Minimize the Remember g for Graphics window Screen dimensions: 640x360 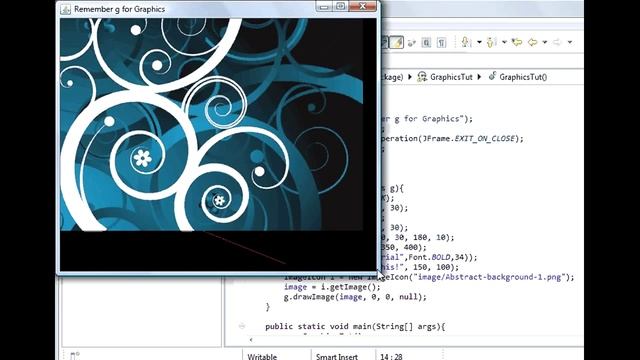(x=324, y=6)
